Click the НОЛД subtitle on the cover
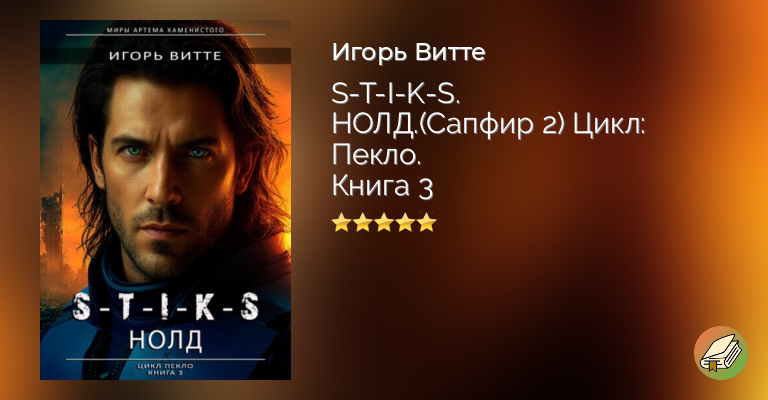768x400 pixels. 165,340
